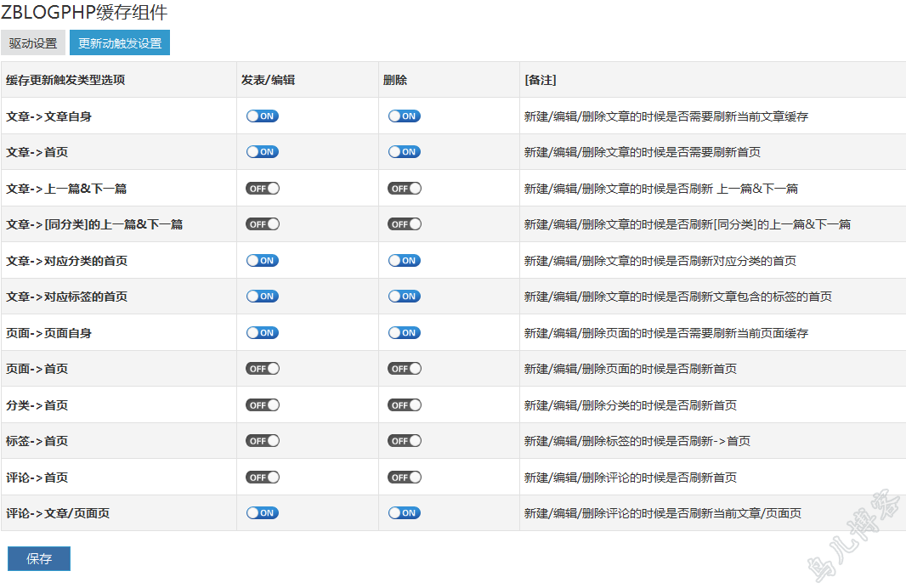Select the 文章->对应分类的首页 row label
Viewport: 906px width, 588px height.
[66, 261]
